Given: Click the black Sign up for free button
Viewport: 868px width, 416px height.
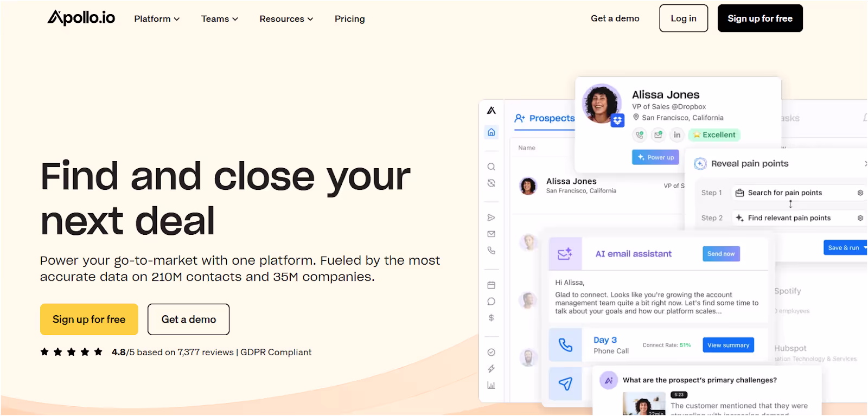Looking at the screenshot, I should (x=760, y=18).
